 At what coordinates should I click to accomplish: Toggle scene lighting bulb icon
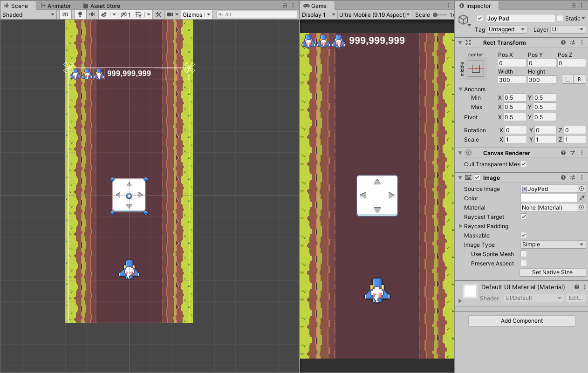(x=80, y=14)
